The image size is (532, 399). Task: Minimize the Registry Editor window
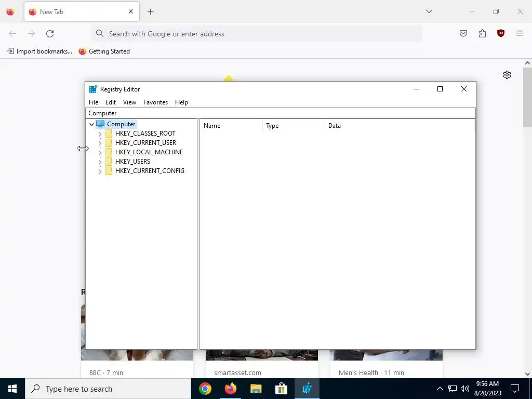pyautogui.click(x=417, y=89)
